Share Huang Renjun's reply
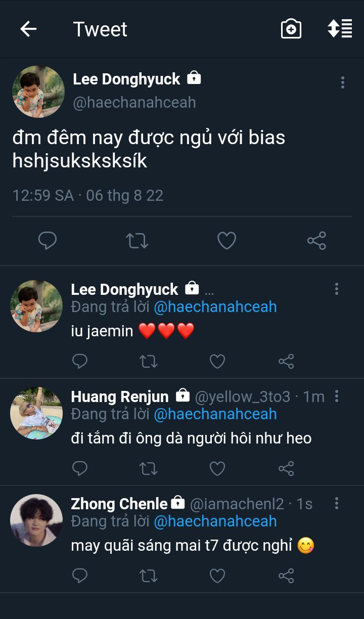 [286, 468]
